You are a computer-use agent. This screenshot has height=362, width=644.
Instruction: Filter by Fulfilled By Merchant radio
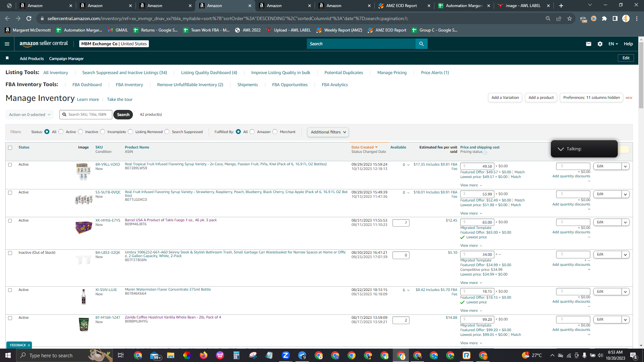point(275,132)
